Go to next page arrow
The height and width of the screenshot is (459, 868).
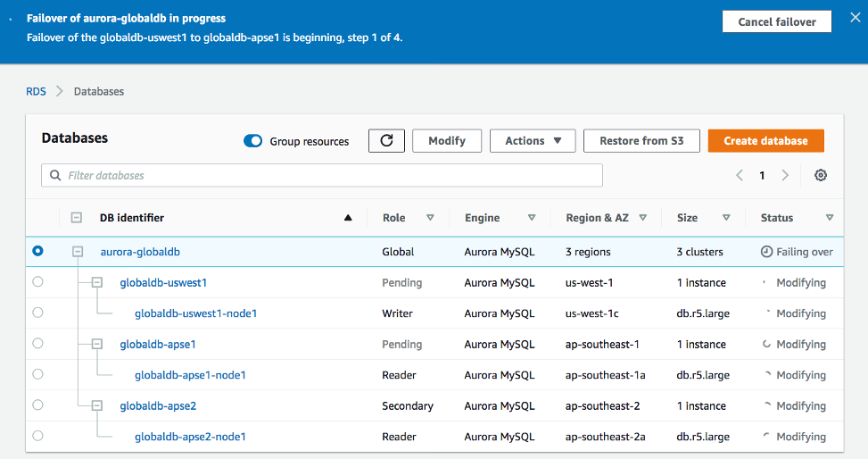coord(785,175)
